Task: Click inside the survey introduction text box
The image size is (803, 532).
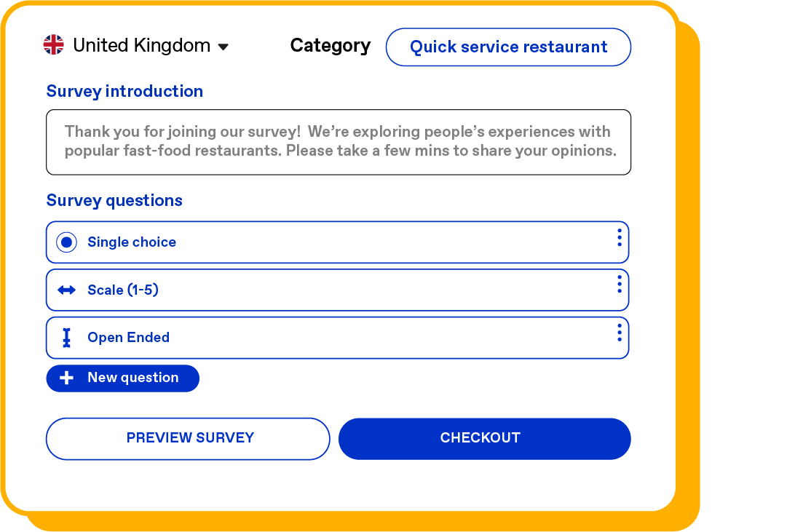Action: tap(339, 142)
